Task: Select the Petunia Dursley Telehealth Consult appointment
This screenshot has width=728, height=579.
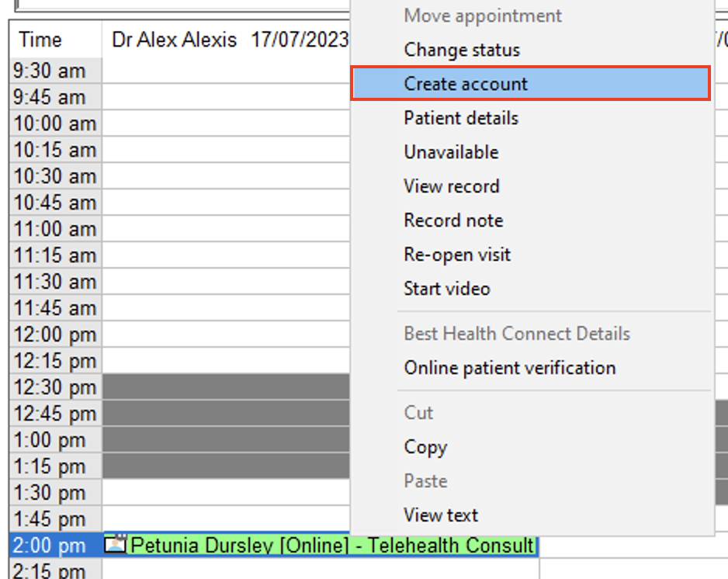Action: (x=332, y=546)
